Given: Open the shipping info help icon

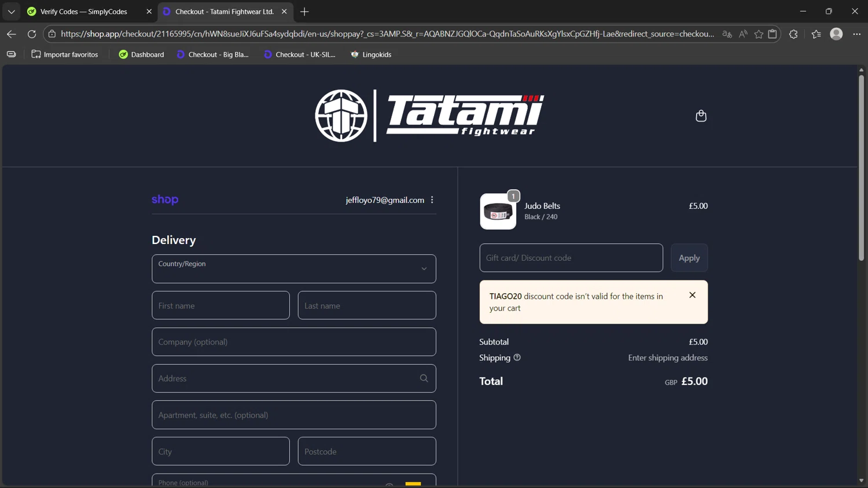Looking at the screenshot, I should point(517,357).
